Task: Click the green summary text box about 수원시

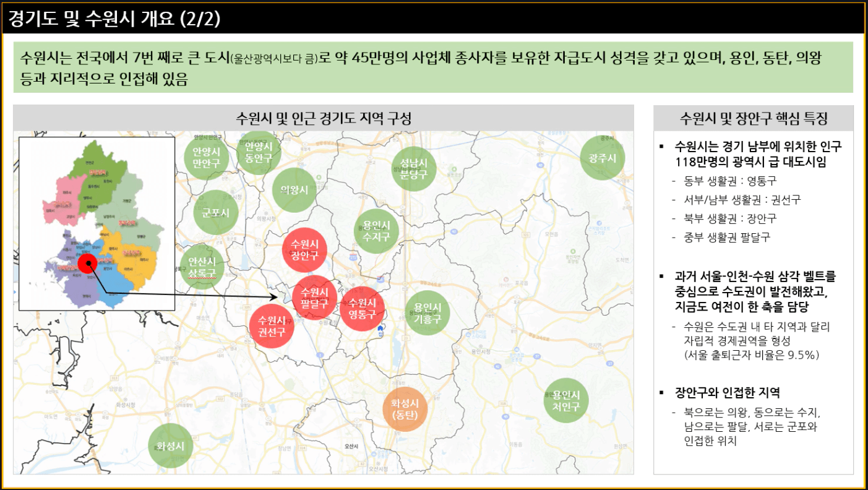Action: [x=433, y=67]
